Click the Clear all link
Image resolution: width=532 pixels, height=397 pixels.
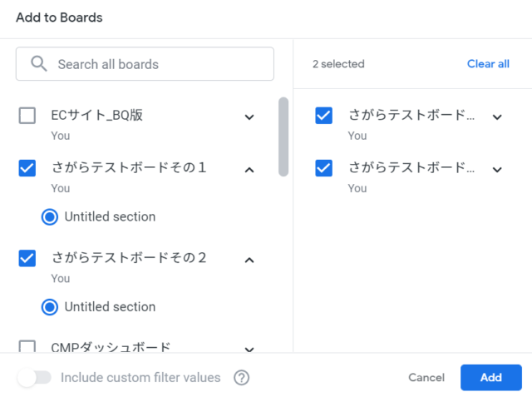(x=488, y=64)
